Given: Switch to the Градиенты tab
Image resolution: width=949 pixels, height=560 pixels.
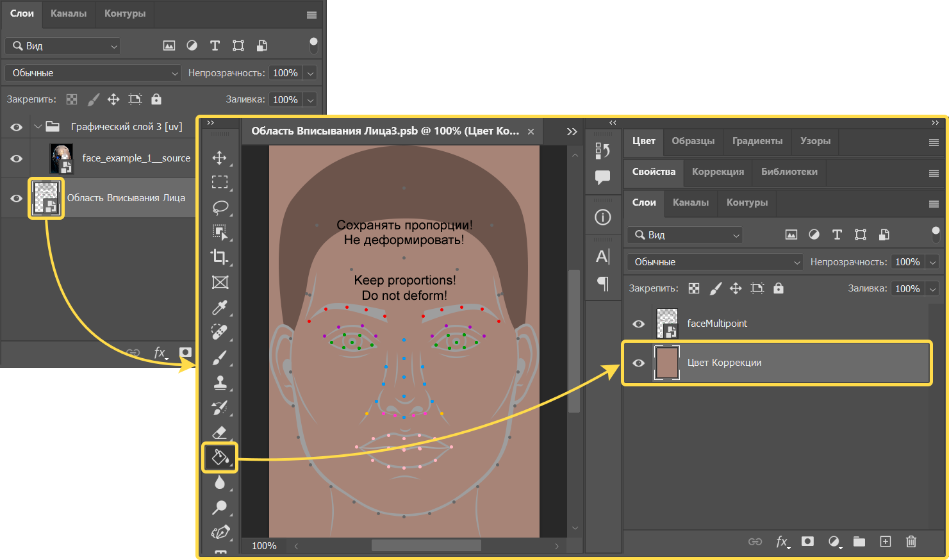Looking at the screenshot, I should [x=757, y=141].
